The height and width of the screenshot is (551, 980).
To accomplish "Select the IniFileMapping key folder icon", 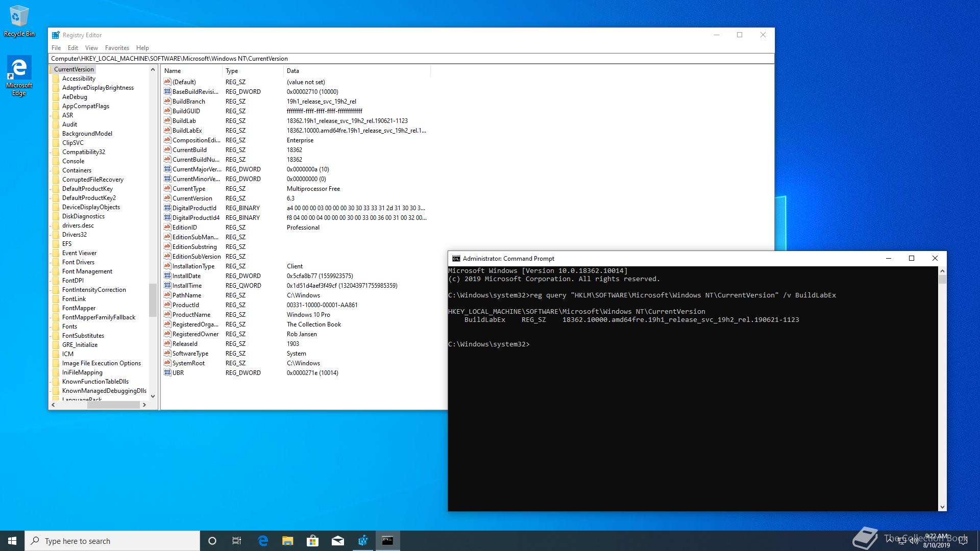I will point(56,372).
